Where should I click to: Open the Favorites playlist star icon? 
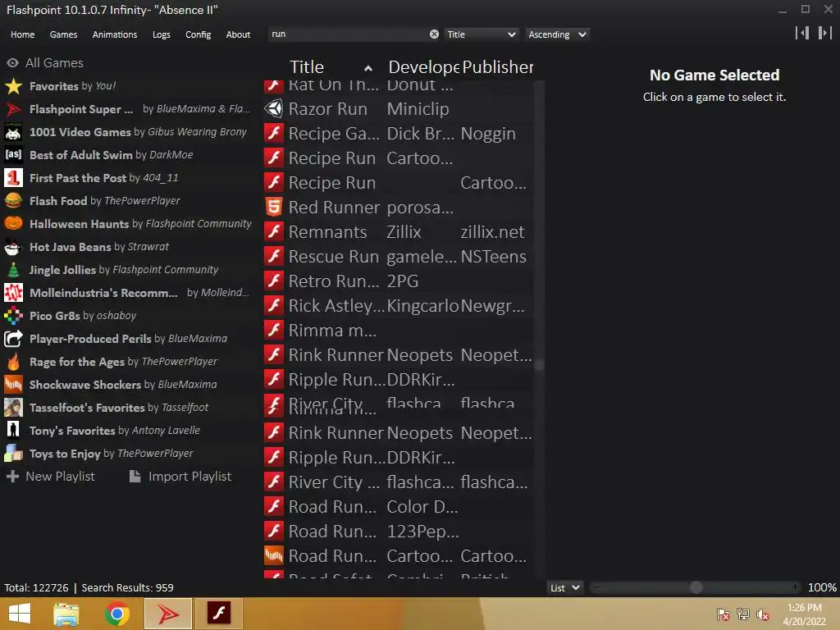tap(13, 85)
